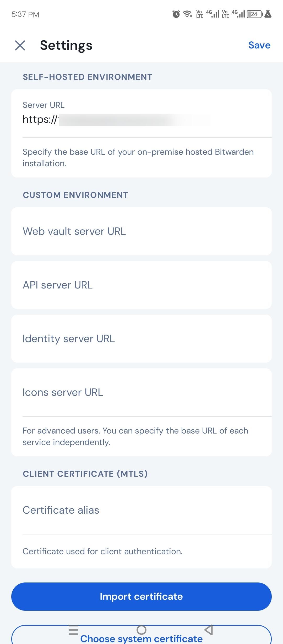The height and width of the screenshot is (644, 283).
Task: Tap the Self-Hosted Environment heading
Action: (x=88, y=77)
